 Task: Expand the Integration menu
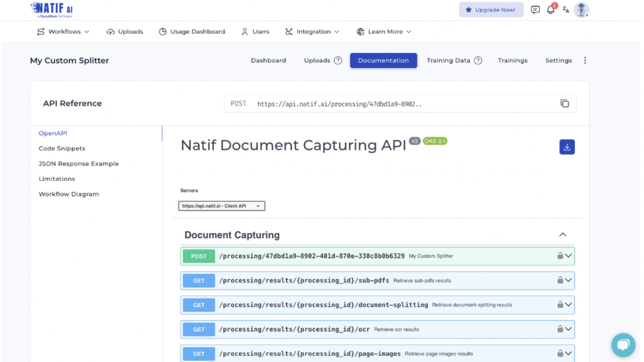pos(312,32)
